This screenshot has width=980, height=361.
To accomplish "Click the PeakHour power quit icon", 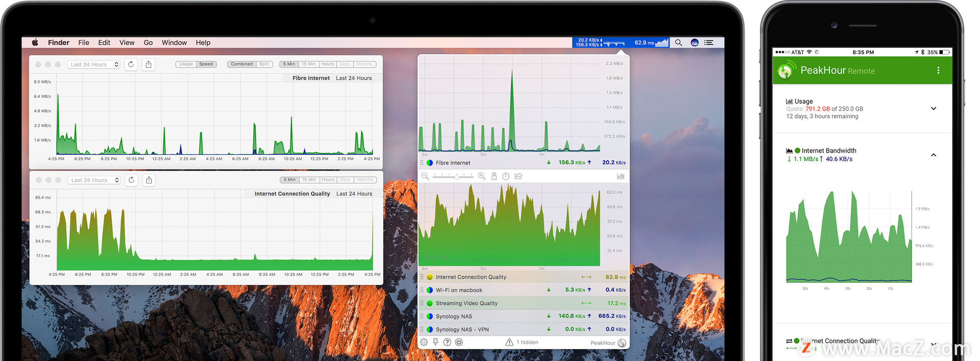I will point(459,342).
